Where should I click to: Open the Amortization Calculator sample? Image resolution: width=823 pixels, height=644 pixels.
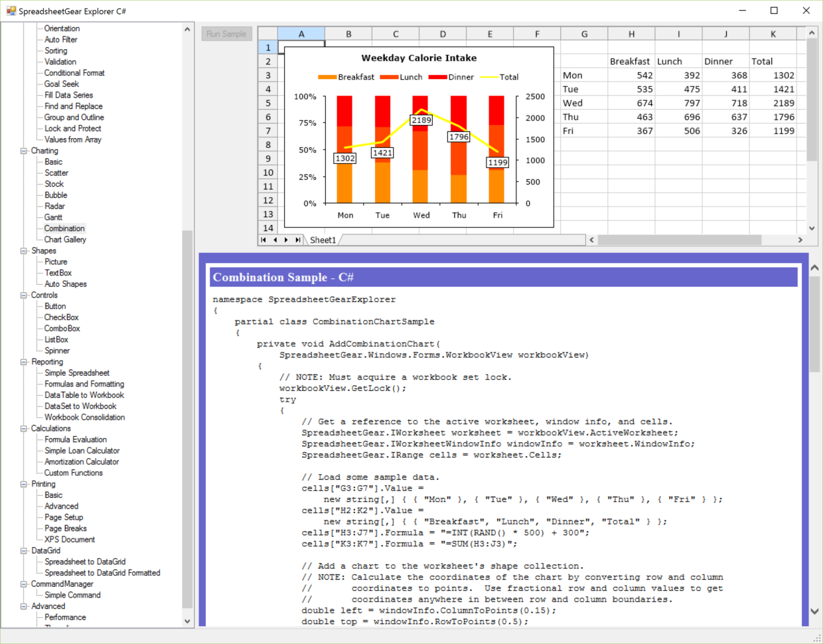click(x=82, y=461)
